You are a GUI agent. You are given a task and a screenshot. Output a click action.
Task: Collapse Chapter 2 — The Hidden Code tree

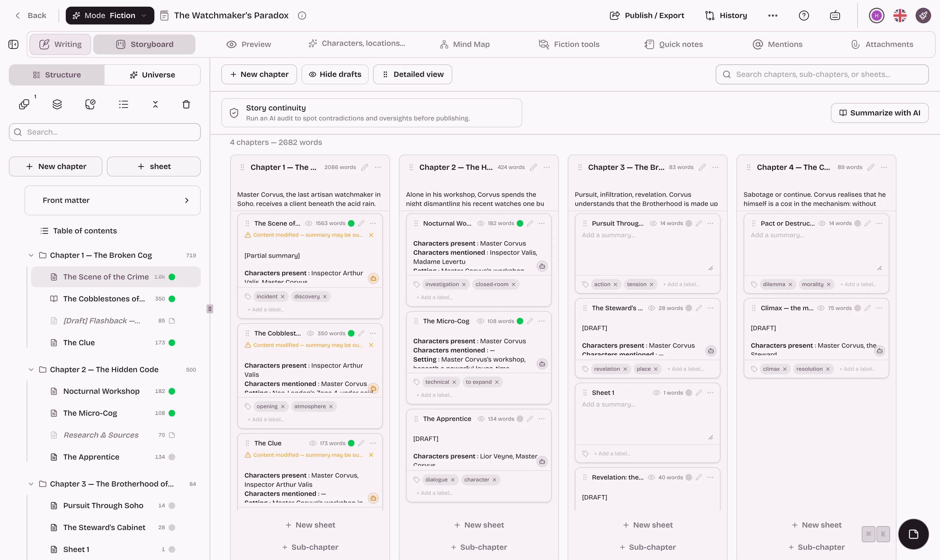point(31,370)
